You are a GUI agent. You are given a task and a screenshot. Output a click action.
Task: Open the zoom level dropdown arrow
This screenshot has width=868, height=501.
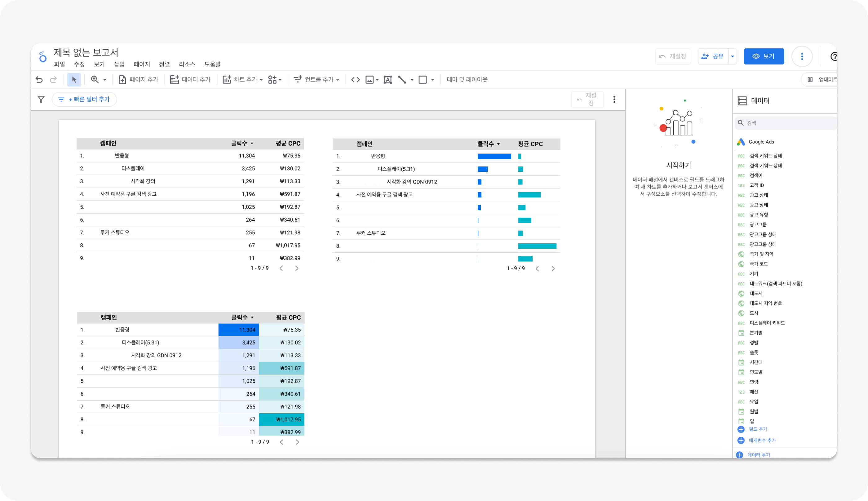[x=104, y=80]
